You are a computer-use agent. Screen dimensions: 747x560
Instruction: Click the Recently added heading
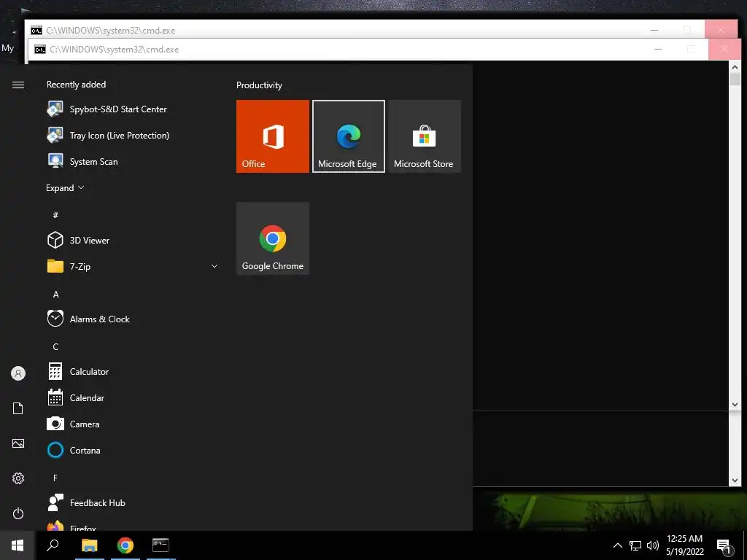76,85
